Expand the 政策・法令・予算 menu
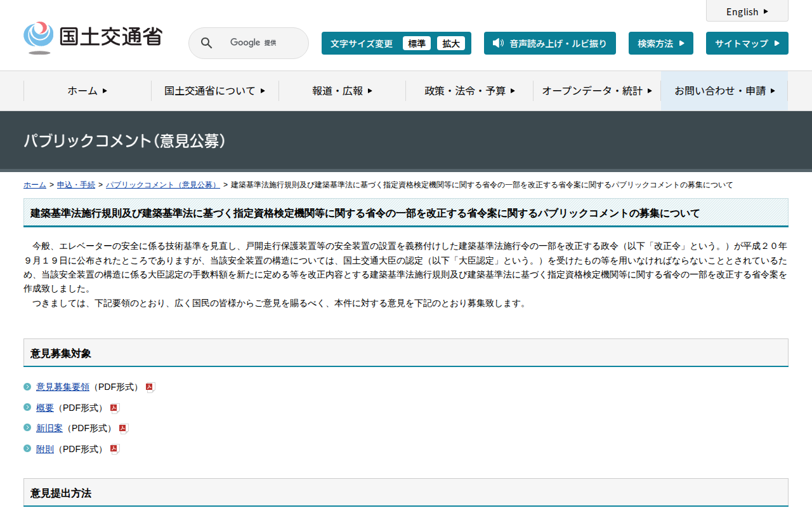Image resolution: width=812 pixels, height=508 pixels. coord(469,91)
